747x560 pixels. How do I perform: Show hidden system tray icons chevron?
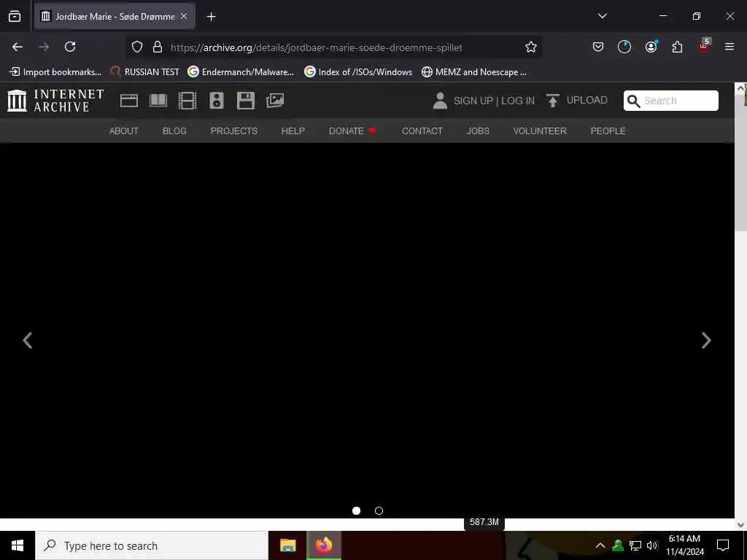point(600,545)
